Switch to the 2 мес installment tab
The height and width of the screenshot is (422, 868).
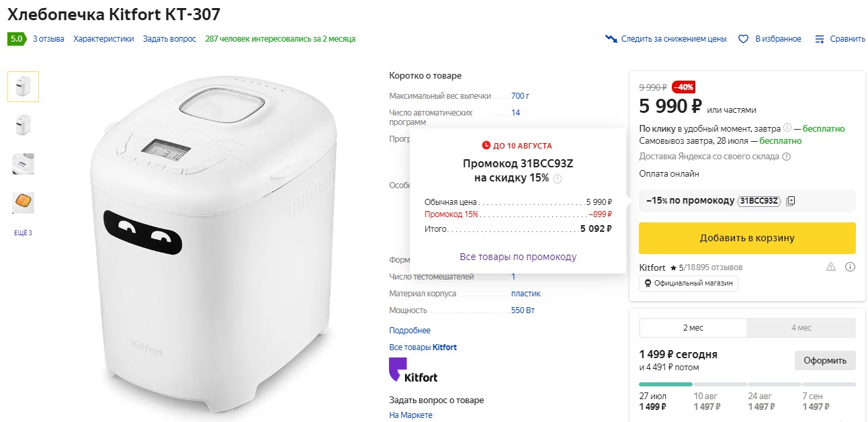click(693, 327)
